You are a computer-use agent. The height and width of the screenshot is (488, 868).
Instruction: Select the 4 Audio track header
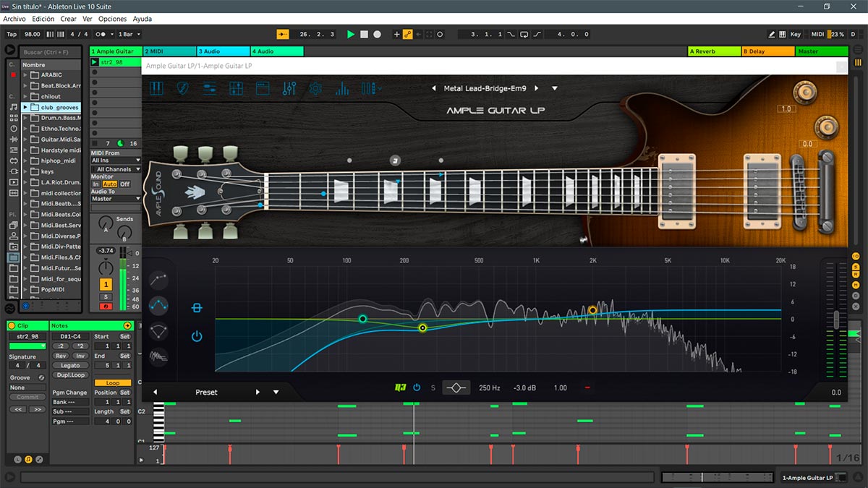(x=277, y=51)
